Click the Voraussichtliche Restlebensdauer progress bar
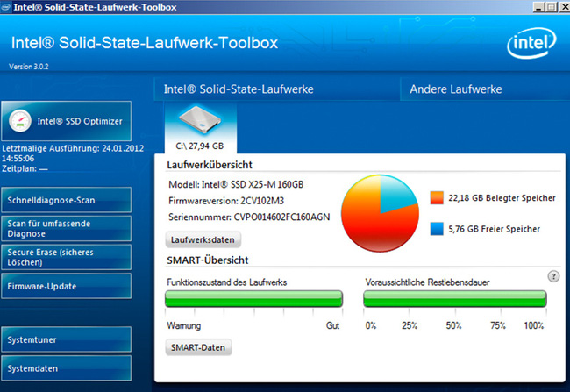Screen dimensions: 570x392 tap(455, 298)
